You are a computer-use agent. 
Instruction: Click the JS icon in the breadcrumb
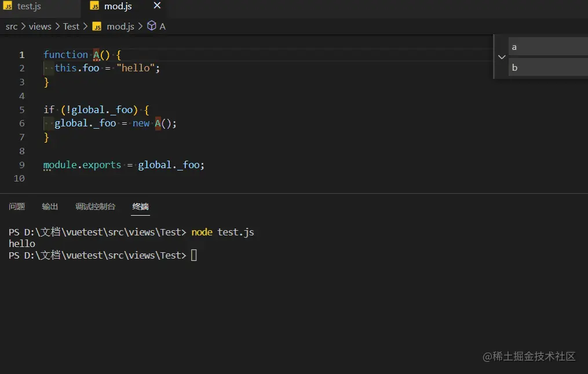pyautogui.click(x=97, y=27)
